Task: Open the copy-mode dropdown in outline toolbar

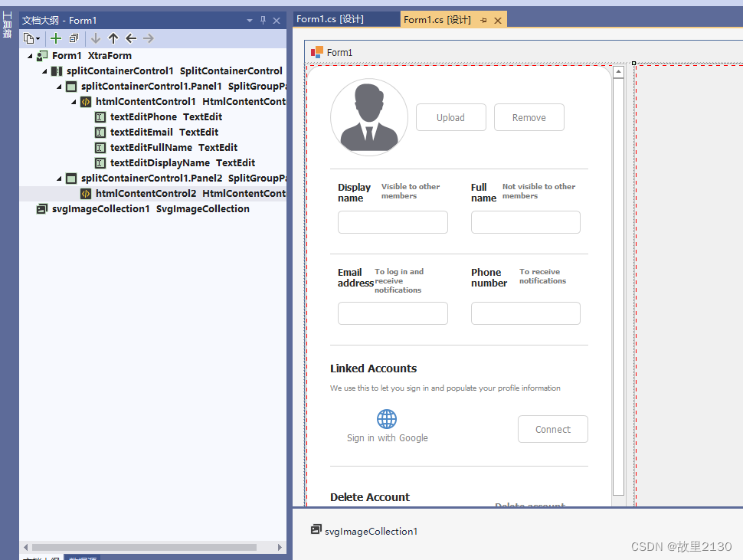Action: pyautogui.click(x=38, y=38)
